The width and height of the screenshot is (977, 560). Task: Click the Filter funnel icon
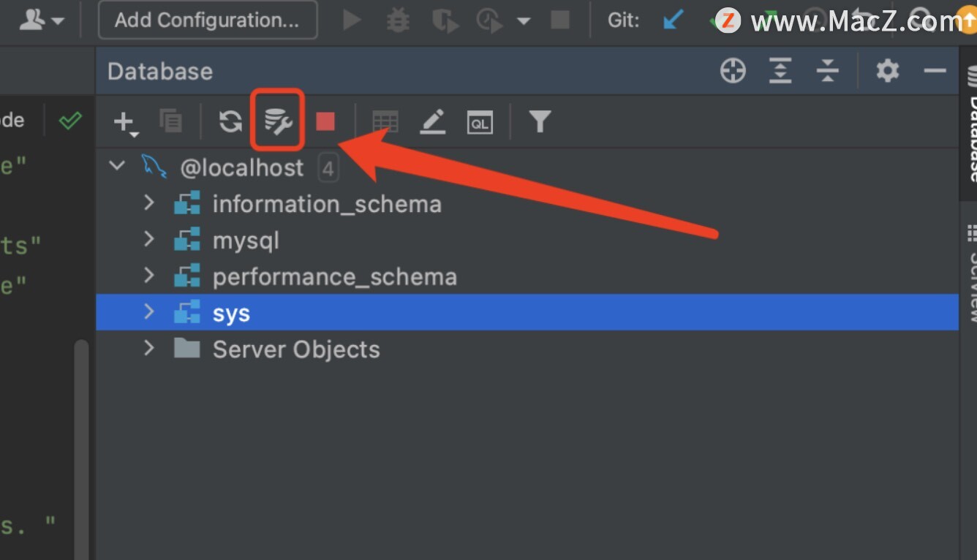pos(540,121)
